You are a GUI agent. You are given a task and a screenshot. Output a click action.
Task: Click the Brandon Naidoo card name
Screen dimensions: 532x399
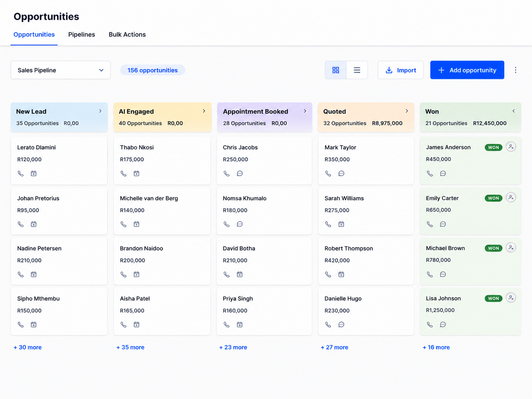pyautogui.click(x=141, y=248)
